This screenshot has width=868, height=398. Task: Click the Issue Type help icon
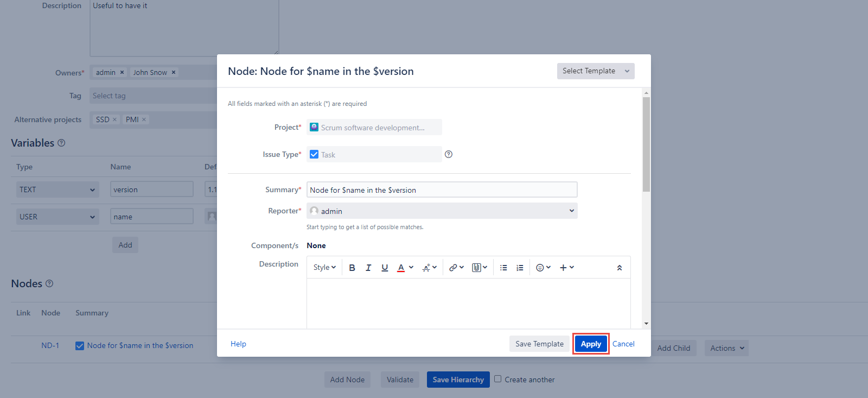point(449,154)
